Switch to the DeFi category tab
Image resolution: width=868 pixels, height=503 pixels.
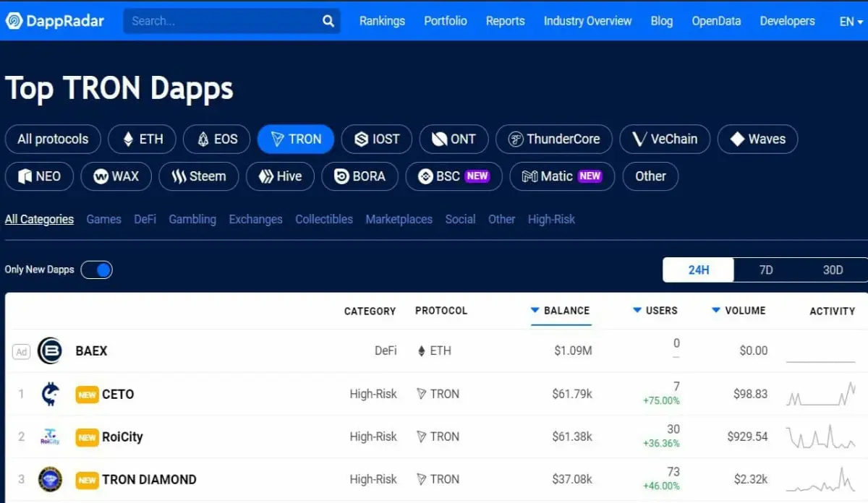pyautogui.click(x=145, y=219)
